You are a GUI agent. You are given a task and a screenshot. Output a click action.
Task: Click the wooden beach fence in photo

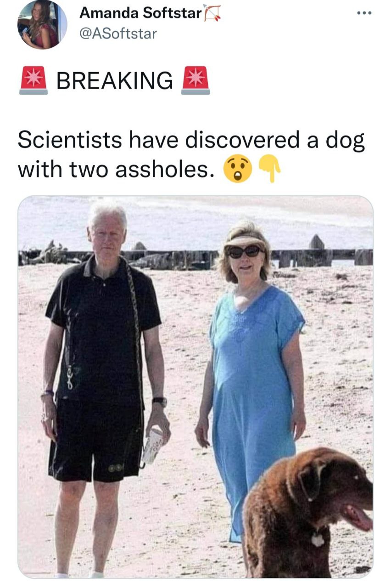point(195,256)
